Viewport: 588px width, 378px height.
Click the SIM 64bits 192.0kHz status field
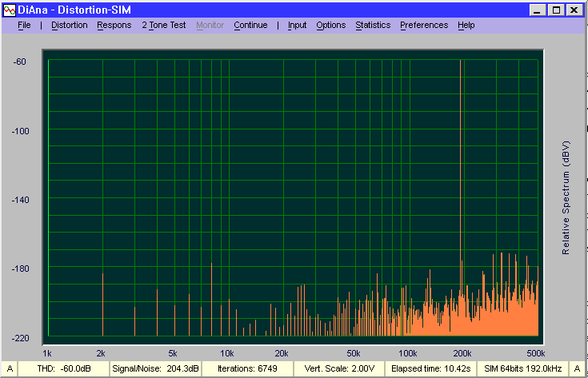click(522, 368)
